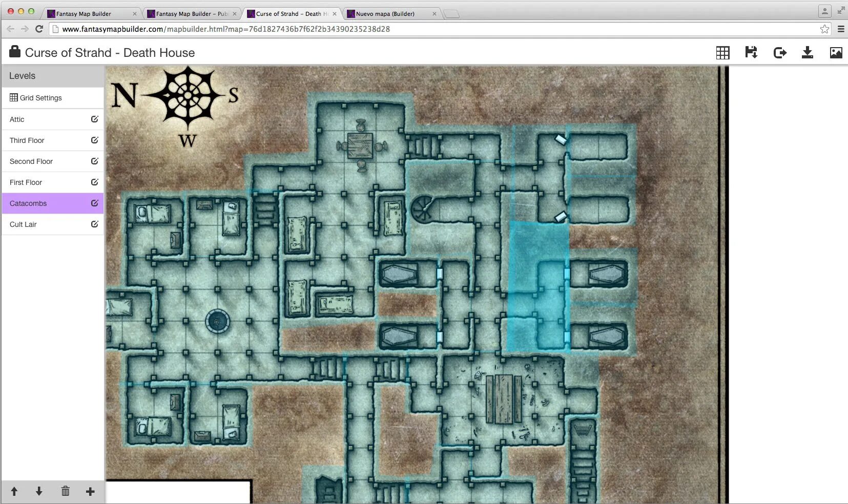Viewport: 848px width, 504px height.
Task: Select the Cult Lair level
Action: (x=53, y=224)
